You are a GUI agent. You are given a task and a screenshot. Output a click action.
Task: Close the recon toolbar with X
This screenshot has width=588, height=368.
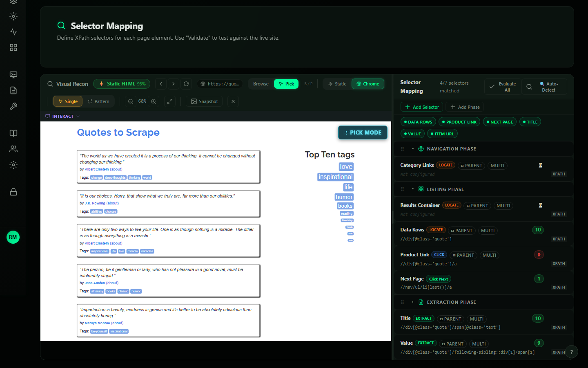tap(233, 101)
